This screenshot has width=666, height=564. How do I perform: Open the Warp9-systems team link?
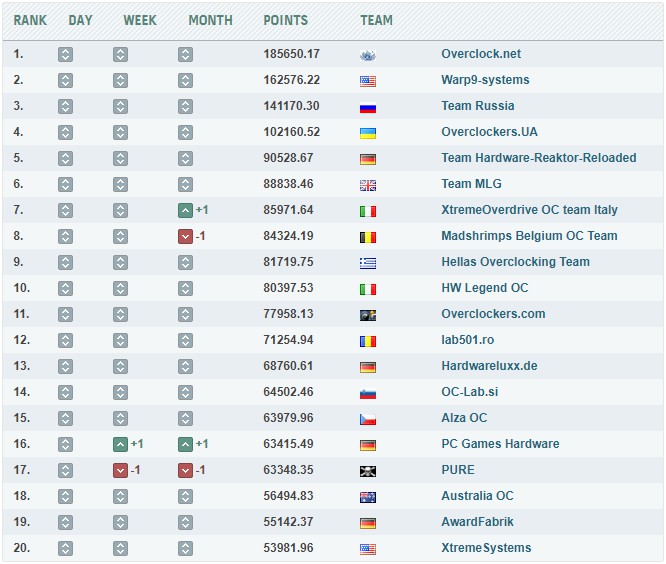(x=485, y=80)
